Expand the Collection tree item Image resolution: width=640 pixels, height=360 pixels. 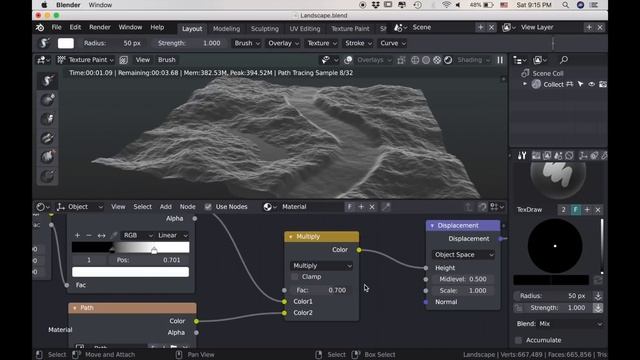(525, 84)
